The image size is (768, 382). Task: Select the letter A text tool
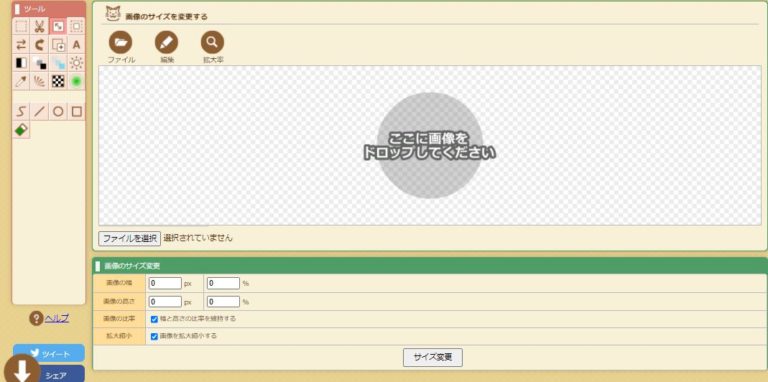pos(76,45)
